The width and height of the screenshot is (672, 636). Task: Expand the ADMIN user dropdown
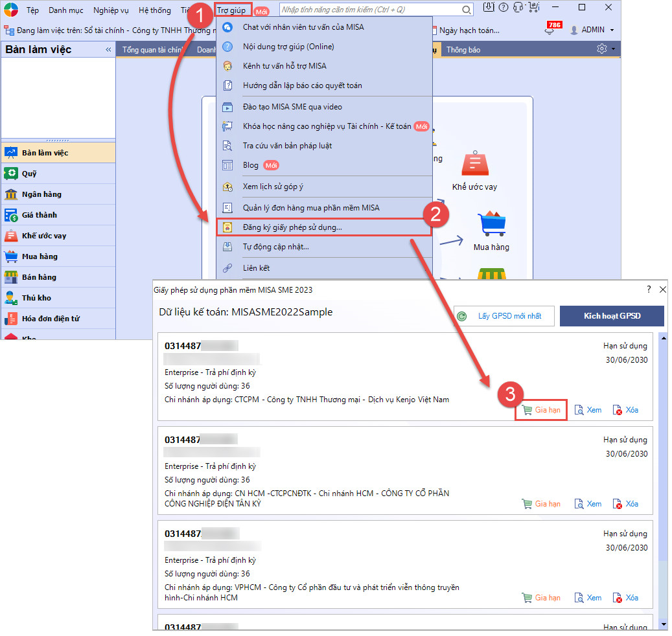click(x=592, y=30)
